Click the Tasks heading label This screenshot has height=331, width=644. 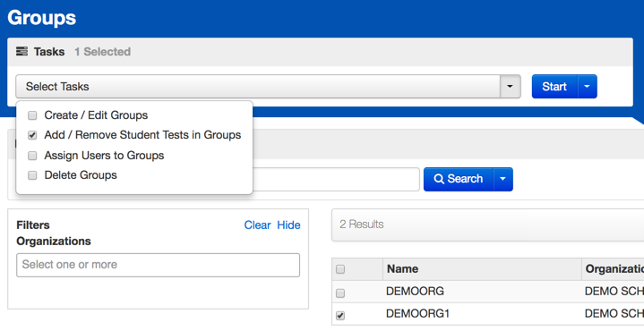coord(49,52)
